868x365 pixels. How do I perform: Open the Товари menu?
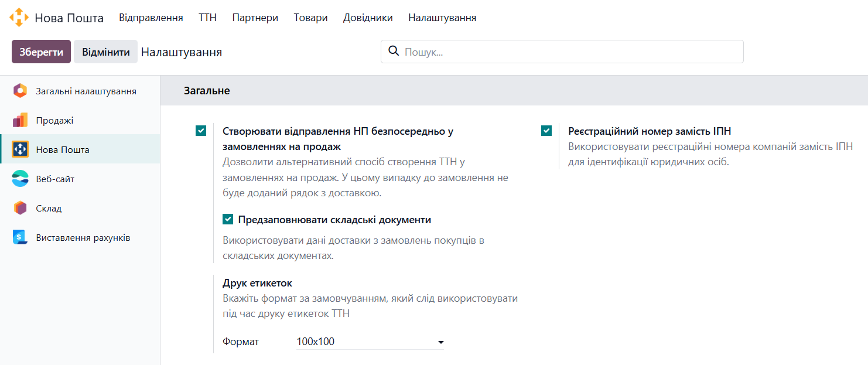[x=311, y=18]
